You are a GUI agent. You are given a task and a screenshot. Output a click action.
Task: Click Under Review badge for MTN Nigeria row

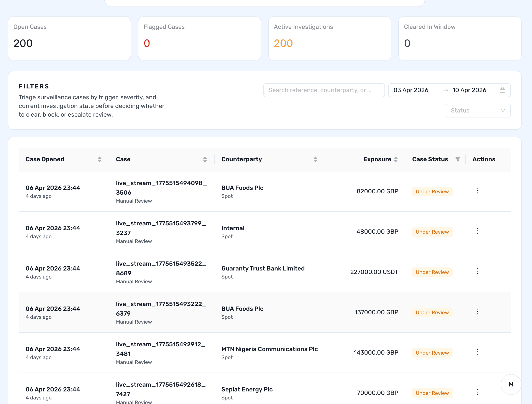point(432,353)
